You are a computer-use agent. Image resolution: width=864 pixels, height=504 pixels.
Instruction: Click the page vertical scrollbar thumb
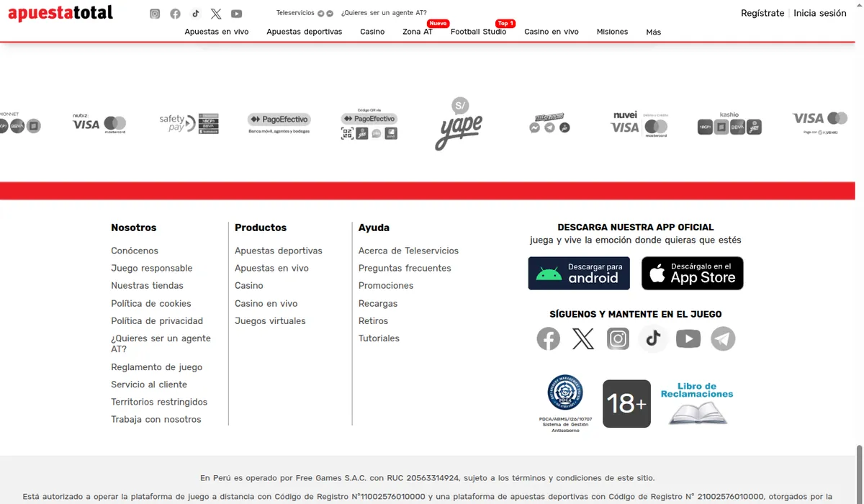859,474
